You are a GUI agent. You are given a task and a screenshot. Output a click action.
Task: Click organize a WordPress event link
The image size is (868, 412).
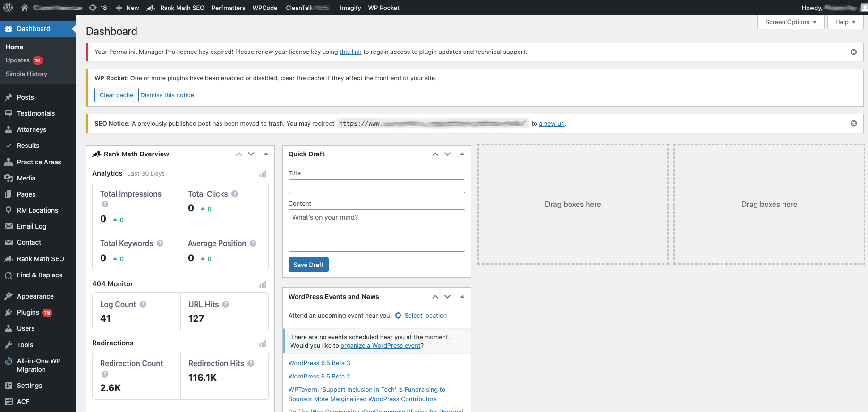coord(381,346)
